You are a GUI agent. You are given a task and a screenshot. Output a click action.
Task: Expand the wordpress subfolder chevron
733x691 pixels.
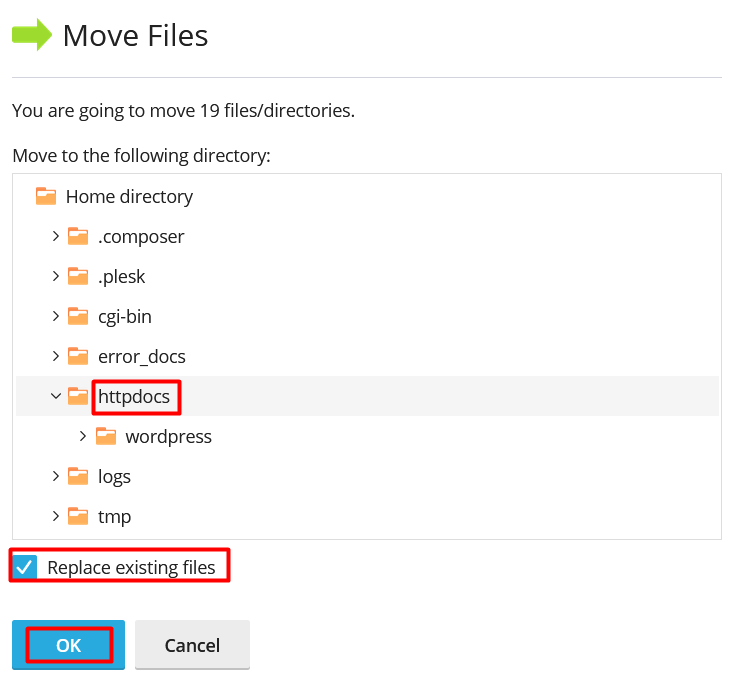pyautogui.click(x=84, y=437)
